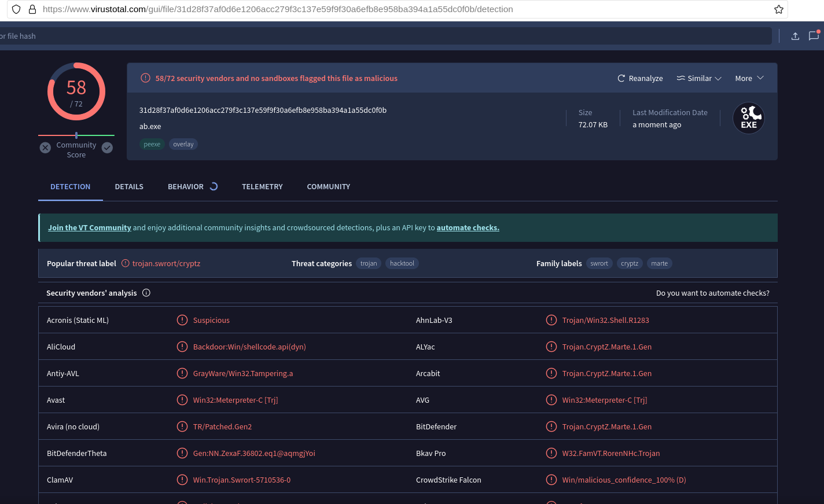Switch to the BEHAVIOR tab
Image resolution: width=824 pixels, height=504 pixels.
coord(185,186)
